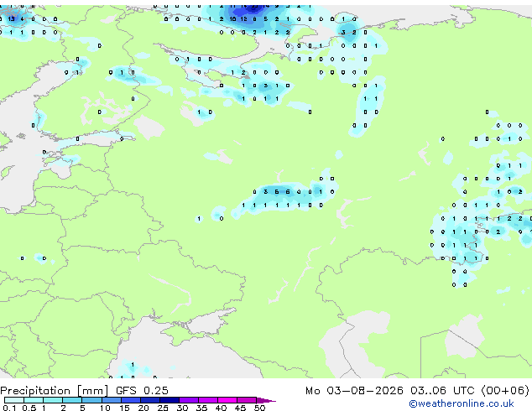Choose the 10–15 mm legend color swatch

pos(112,400)
